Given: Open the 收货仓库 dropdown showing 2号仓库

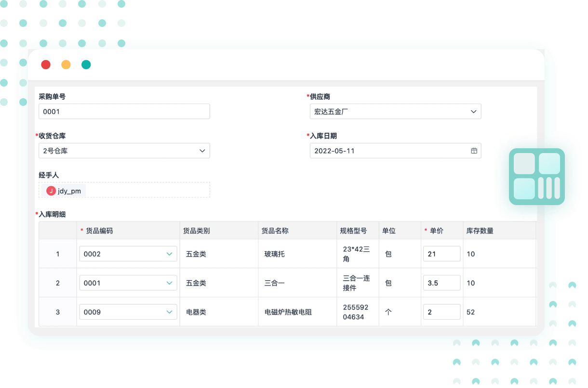Looking at the screenshot, I should coord(124,151).
